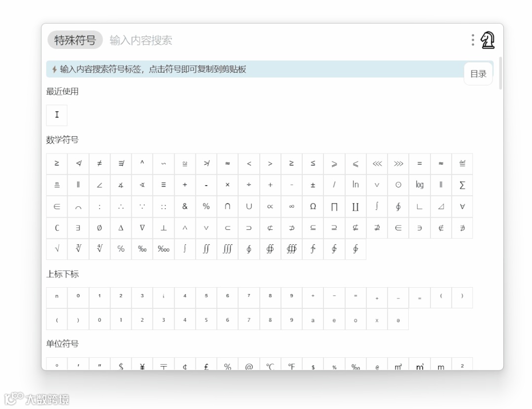The image size is (532, 409).
Task: Copy the perpendicular ⊥ symbol
Action: (x=164, y=228)
